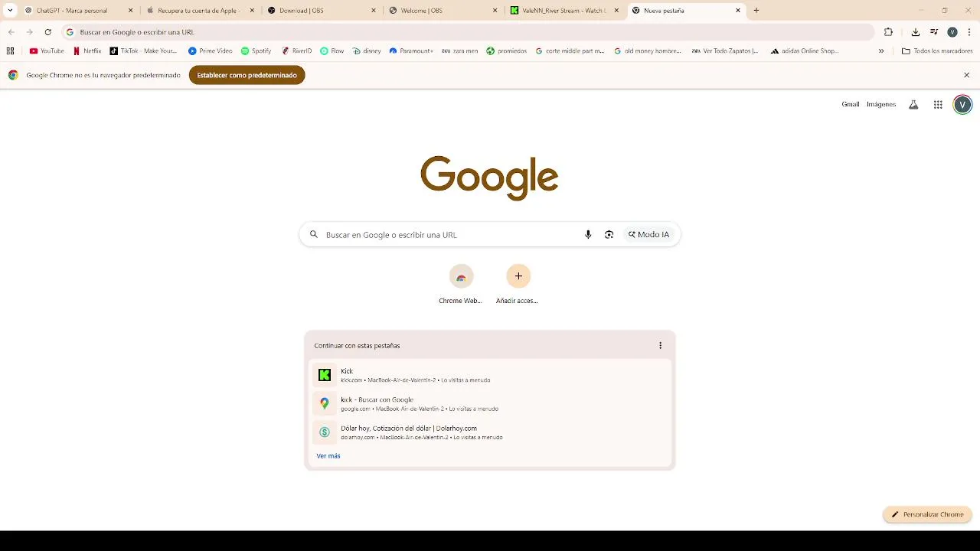Click the Google logo

click(489, 178)
